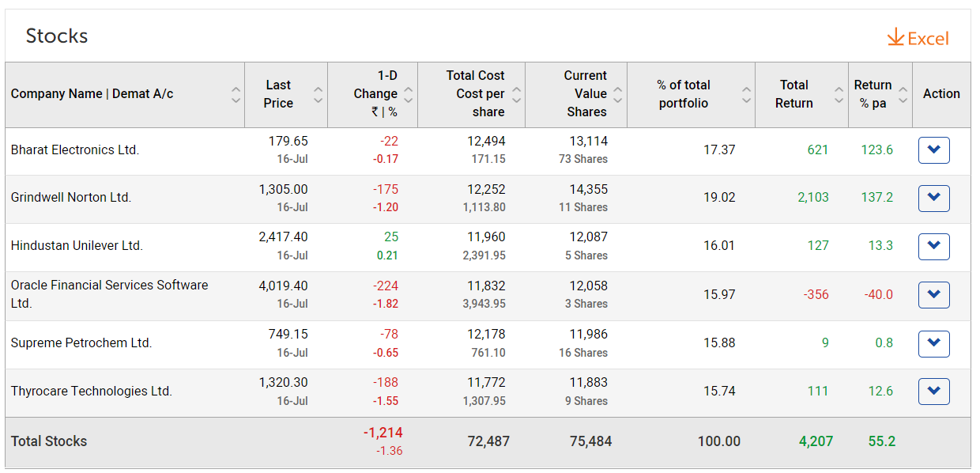The height and width of the screenshot is (473, 980).
Task: Click last price 179.65 for Bharat Electronics
Action: coord(288,142)
